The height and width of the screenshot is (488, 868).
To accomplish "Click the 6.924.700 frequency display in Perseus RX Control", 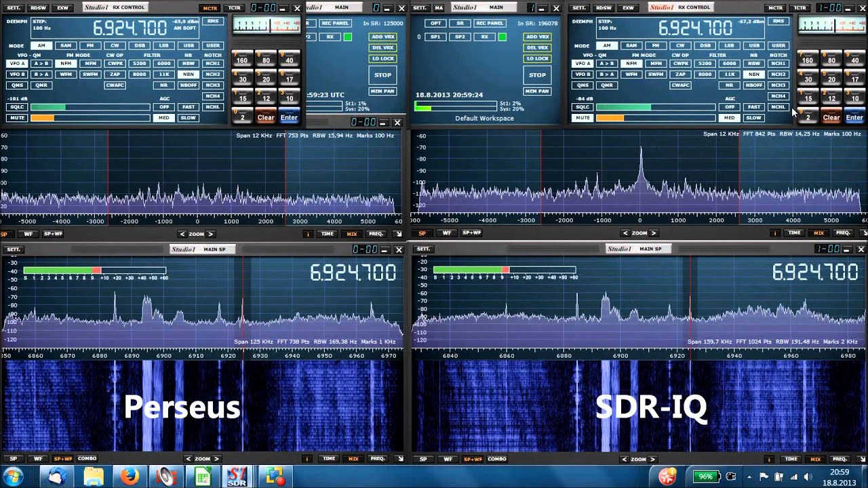I will coord(130,28).
